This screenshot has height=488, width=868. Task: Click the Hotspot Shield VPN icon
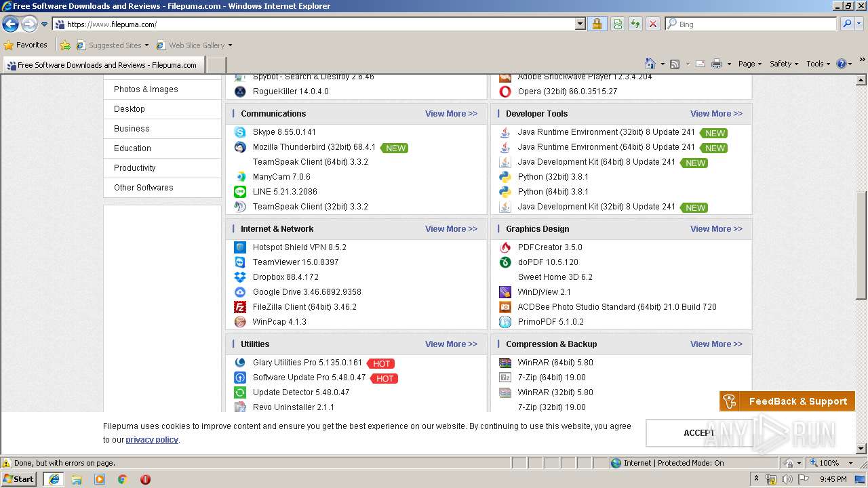pos(240,247)
